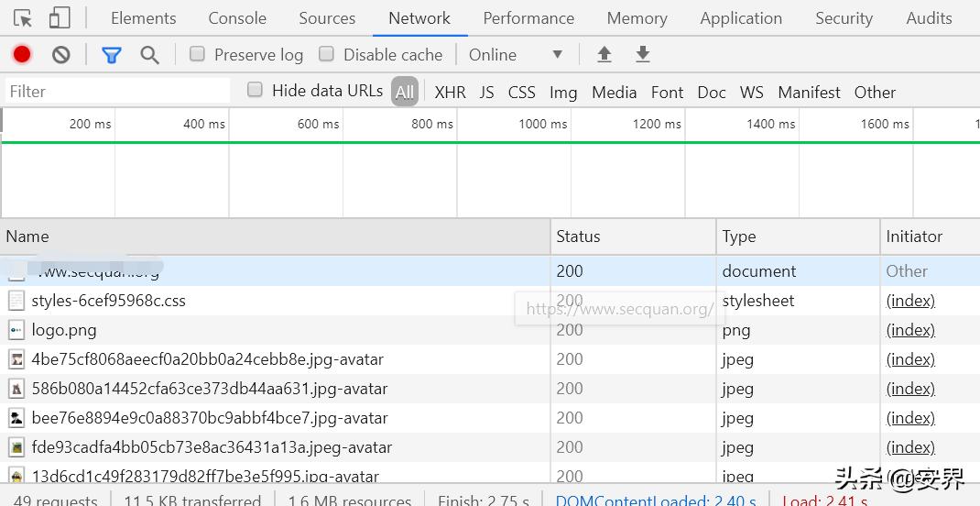Select the styles-6cef95968c.css request row
Viewport: 980px width, 506px height.
[108, 301]
